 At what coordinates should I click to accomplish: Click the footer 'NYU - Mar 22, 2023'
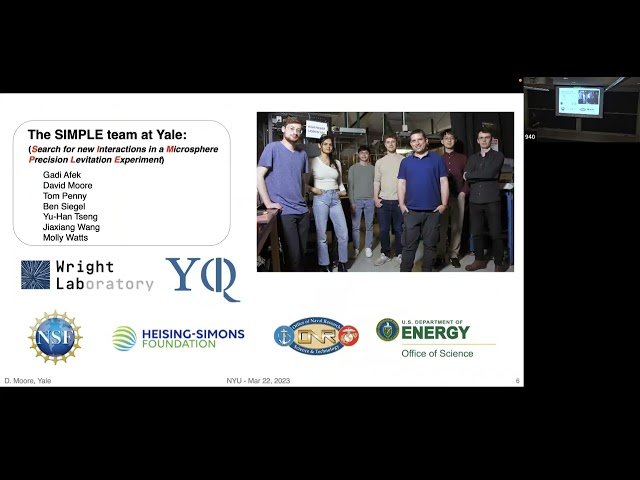[258, 380]
